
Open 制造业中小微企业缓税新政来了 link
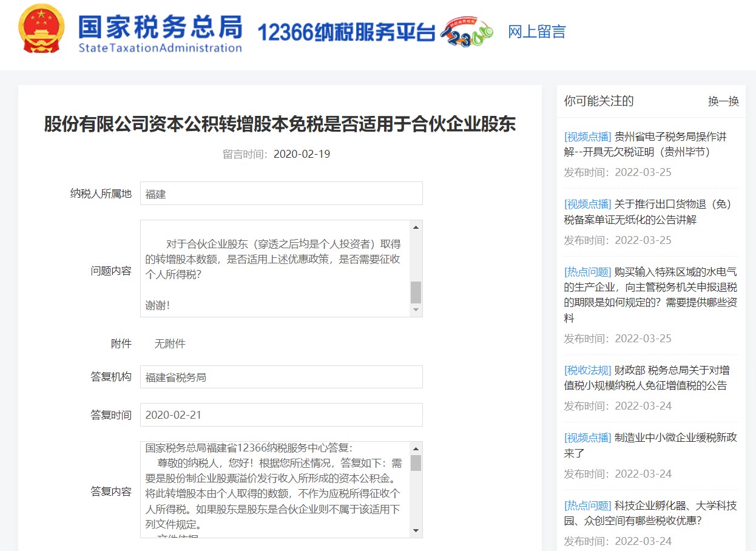coord(650,445)
